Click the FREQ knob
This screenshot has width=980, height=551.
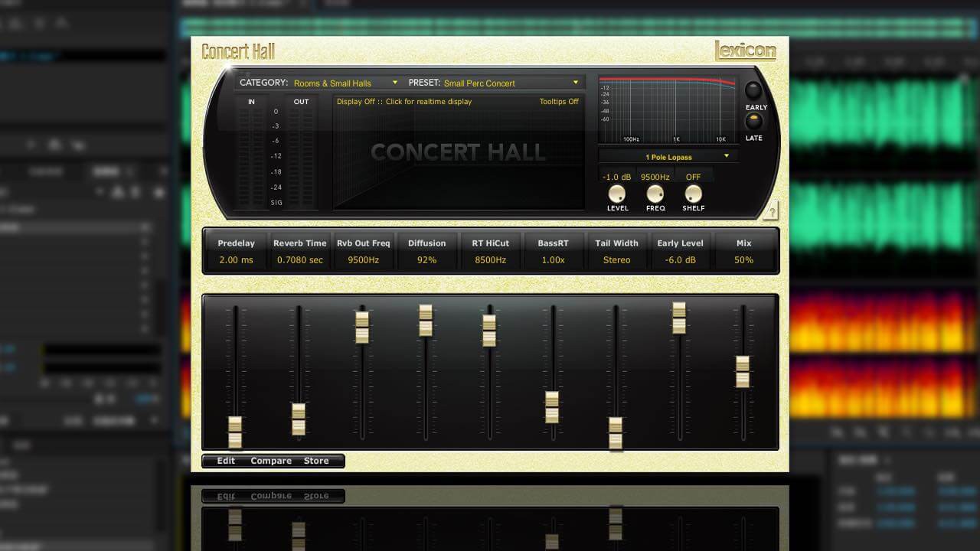pos(655,194)
